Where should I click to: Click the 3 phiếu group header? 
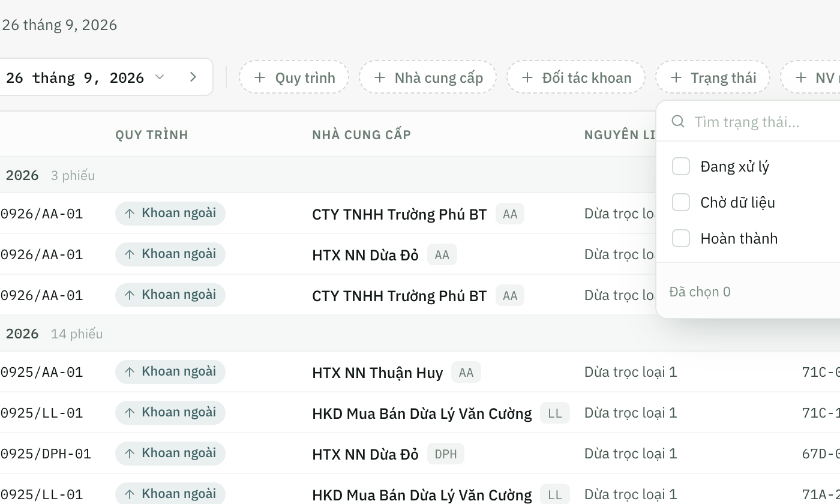(73, 176)
